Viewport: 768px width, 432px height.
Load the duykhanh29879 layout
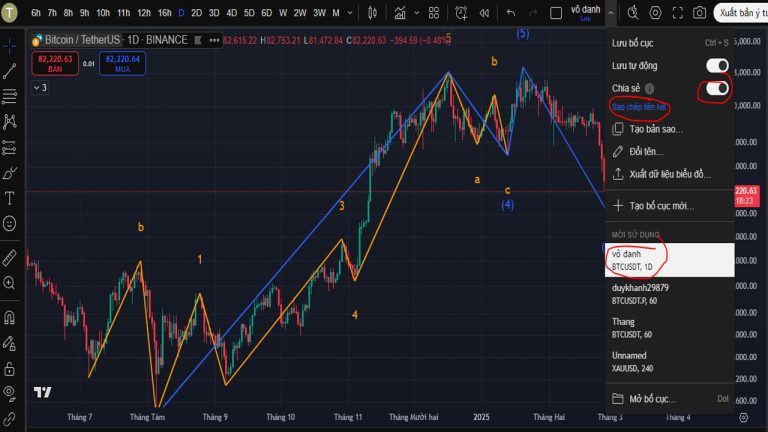tap(670, 294)
